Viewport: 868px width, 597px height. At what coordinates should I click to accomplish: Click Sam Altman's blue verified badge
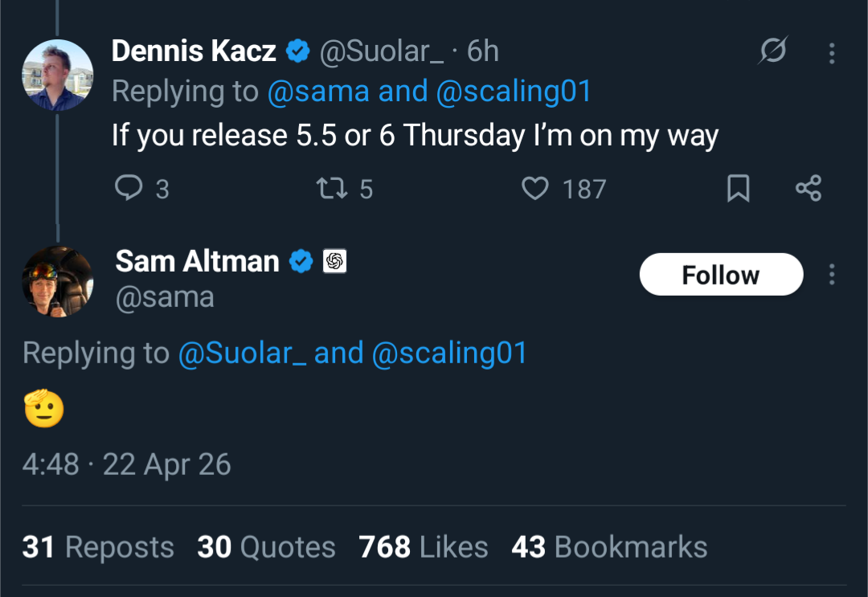coord(301,261)
